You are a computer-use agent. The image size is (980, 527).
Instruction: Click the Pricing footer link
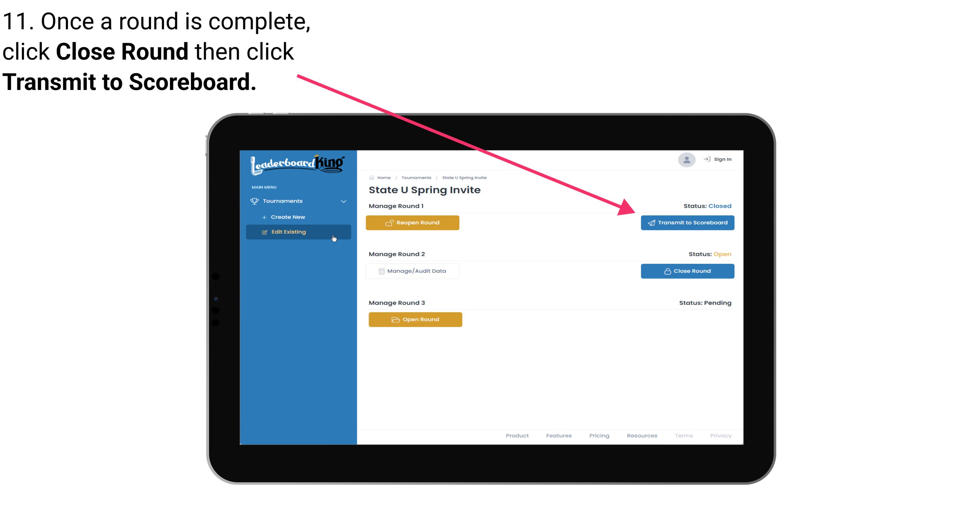click(x=598, y=436)
